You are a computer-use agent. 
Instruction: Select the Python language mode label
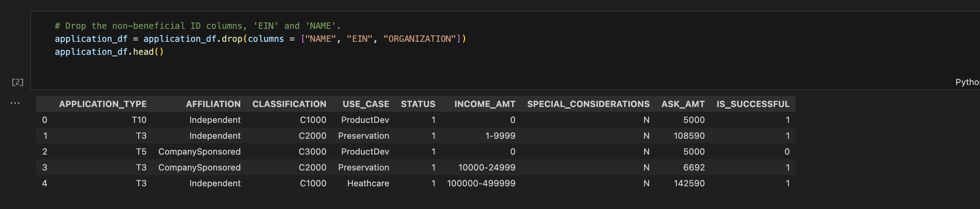[967, 82]
